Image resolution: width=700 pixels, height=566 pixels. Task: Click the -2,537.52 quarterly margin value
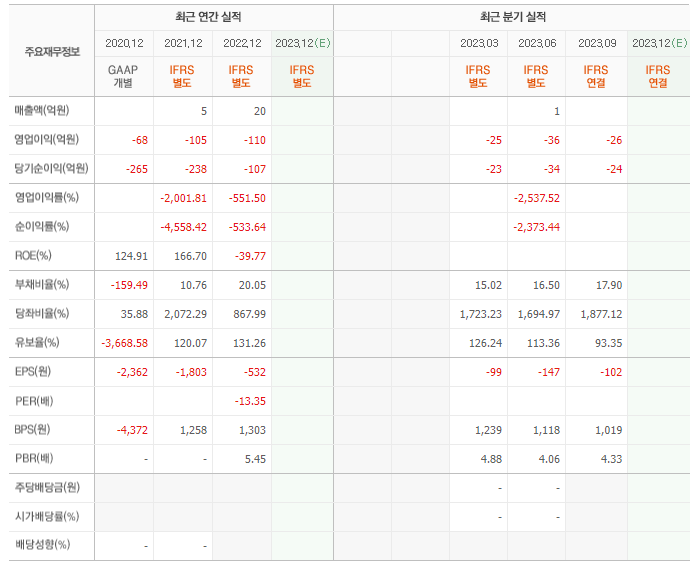click(537, 198)
